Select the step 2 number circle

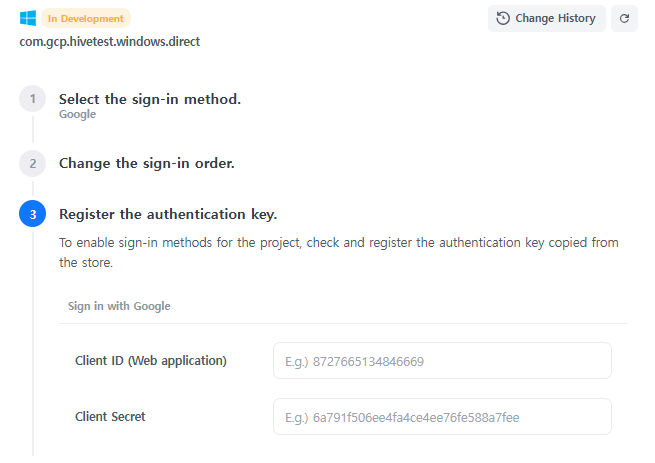[x=32, y=163]
